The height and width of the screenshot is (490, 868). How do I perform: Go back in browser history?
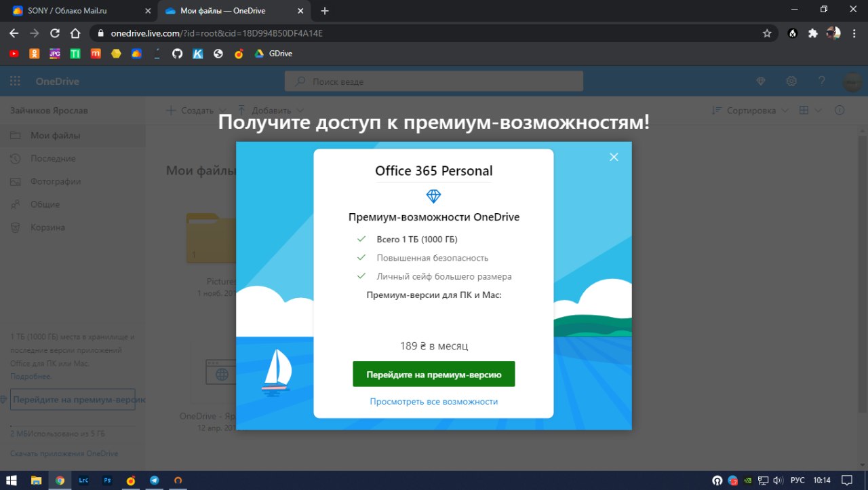click(14, 33)
